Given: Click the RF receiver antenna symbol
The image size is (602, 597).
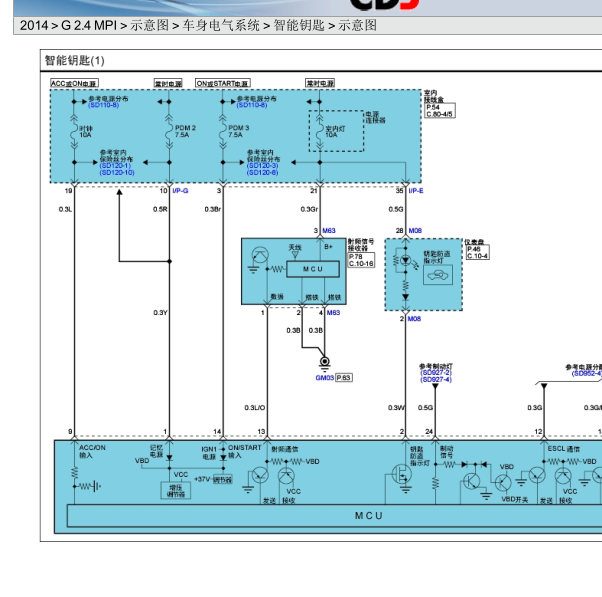Looking at the screenshot, I should tap(295, 255).
